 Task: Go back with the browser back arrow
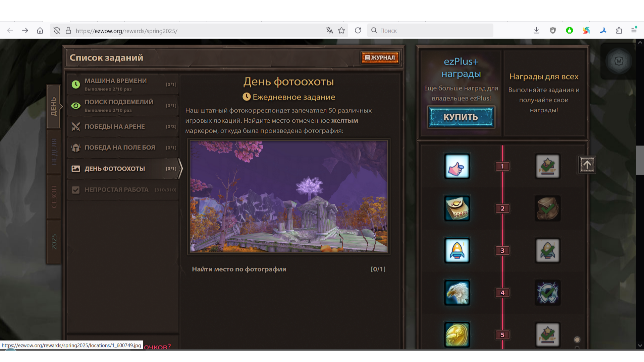coord(10,31)
